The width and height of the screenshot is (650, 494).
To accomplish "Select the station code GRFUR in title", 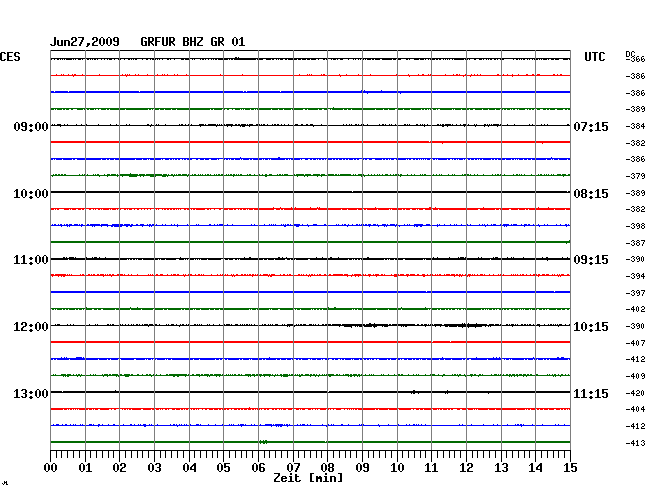I will [x=158, y=42].
